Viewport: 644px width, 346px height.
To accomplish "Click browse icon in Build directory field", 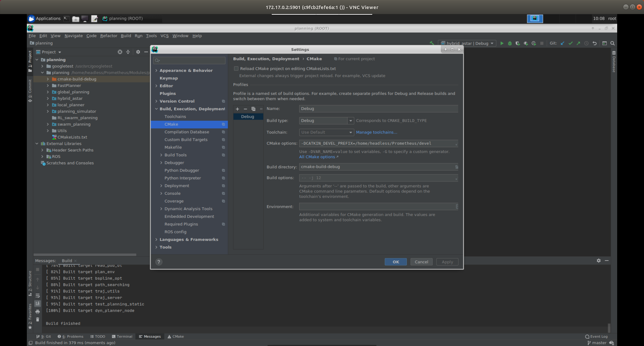I will point(456,167).
